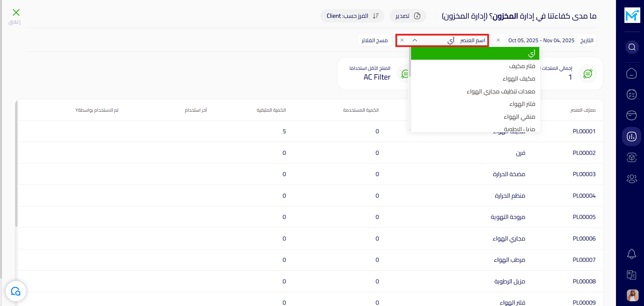
Task: Click the معرّف العنصر column header
Action: tap(583, 110)
